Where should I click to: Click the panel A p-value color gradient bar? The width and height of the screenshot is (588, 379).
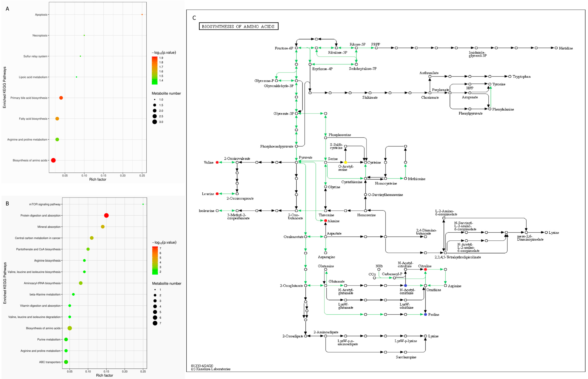[155, 70]
